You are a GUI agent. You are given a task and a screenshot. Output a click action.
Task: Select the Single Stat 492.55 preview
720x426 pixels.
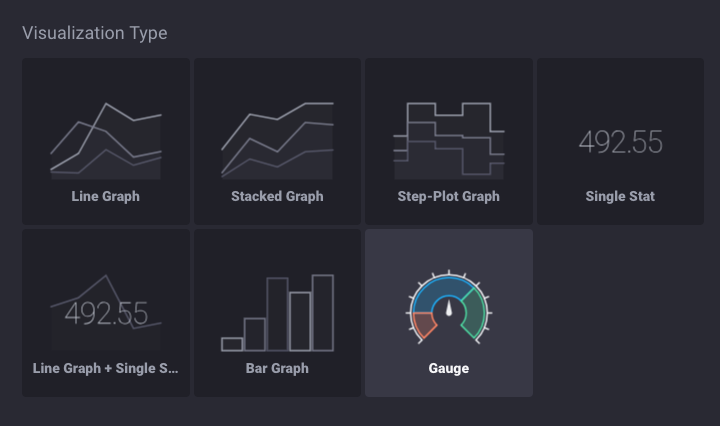click(620, 142)
